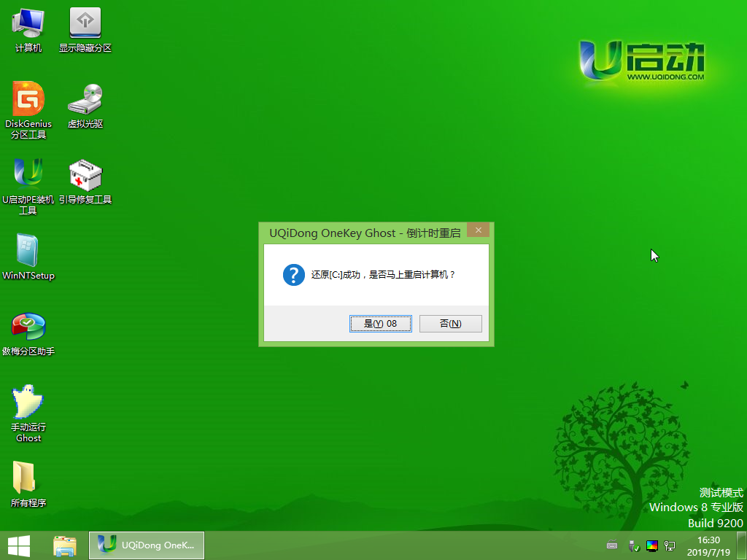Screen dimensions: 747x560
Task: Click the network connection tray icon
Action: [670, 545]
